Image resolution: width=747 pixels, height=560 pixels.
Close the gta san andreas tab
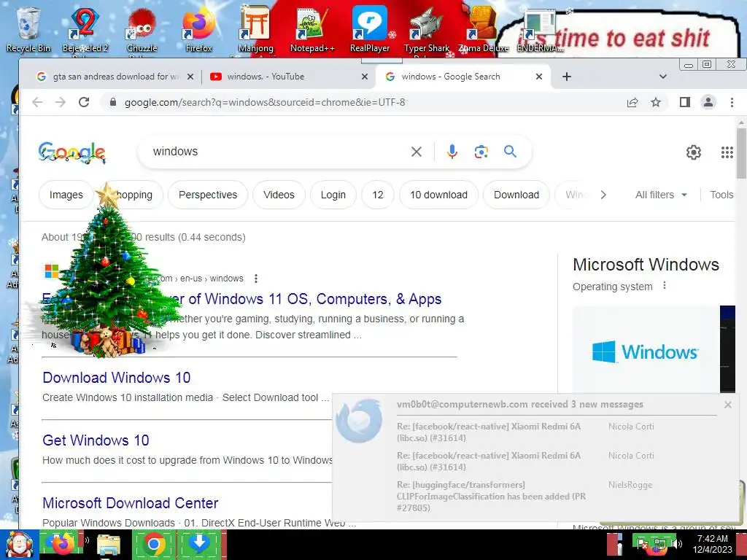click(190, 77)
